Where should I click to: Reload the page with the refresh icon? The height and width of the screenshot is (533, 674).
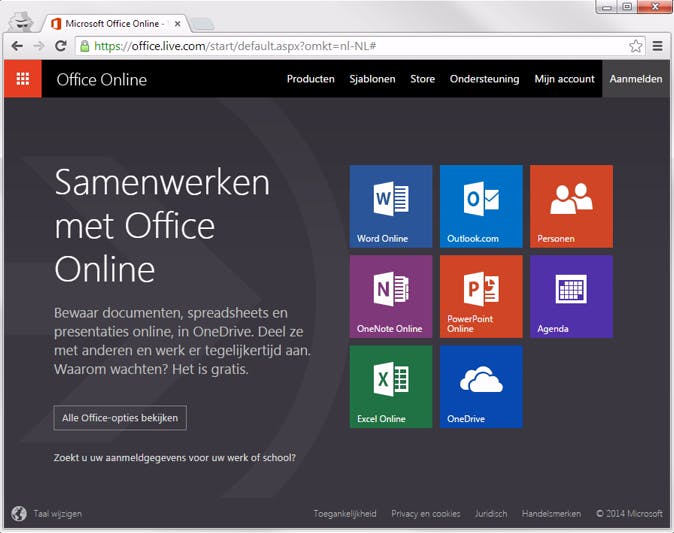(x=61, y=46)
